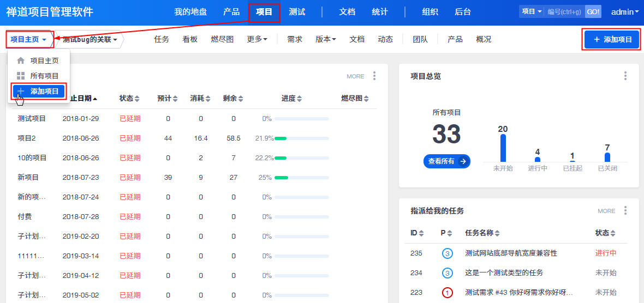Click the progress bar for 项目2
The image size is (644, 303).
click(301, 138)
